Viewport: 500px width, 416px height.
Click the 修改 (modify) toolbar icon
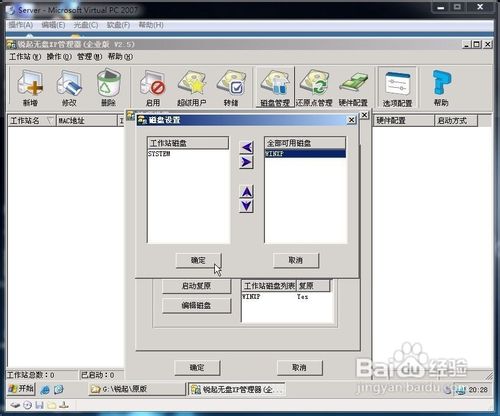[x=69, y=87]
